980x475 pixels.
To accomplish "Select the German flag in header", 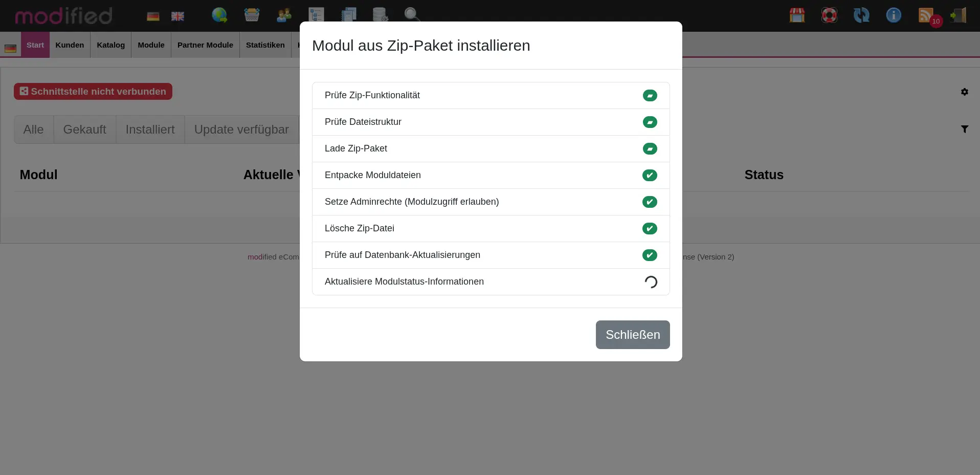I will [153, 16].
